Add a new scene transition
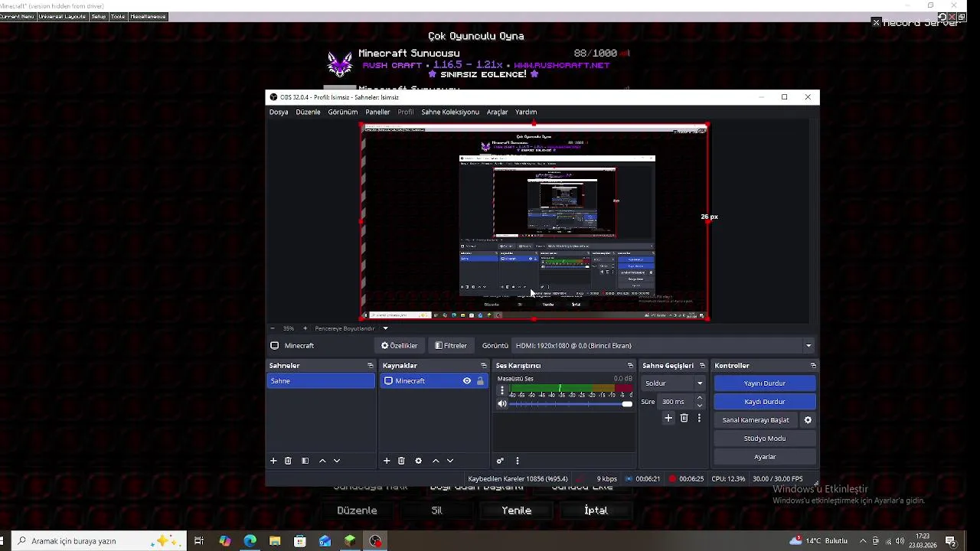The height and width of the screenshot is (551, 980). coord(668,418)
